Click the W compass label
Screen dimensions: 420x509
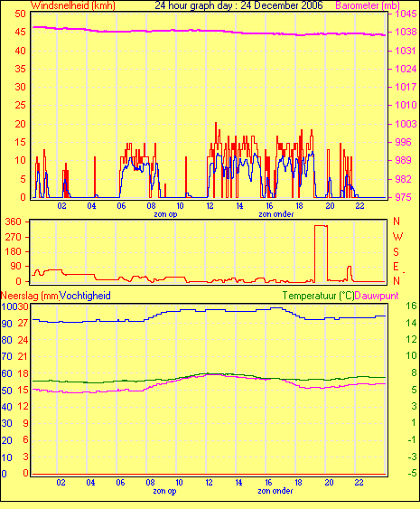[397, 237]
